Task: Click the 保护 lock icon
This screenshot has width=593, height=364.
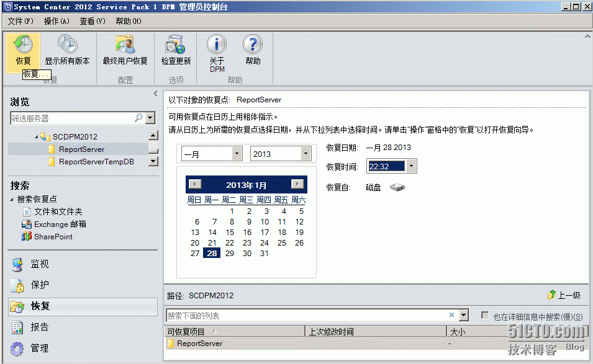Action: click(17, 285)
